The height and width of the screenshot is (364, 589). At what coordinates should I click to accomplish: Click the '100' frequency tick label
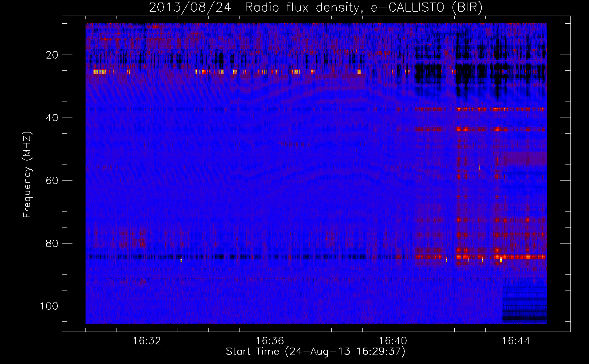49,306
